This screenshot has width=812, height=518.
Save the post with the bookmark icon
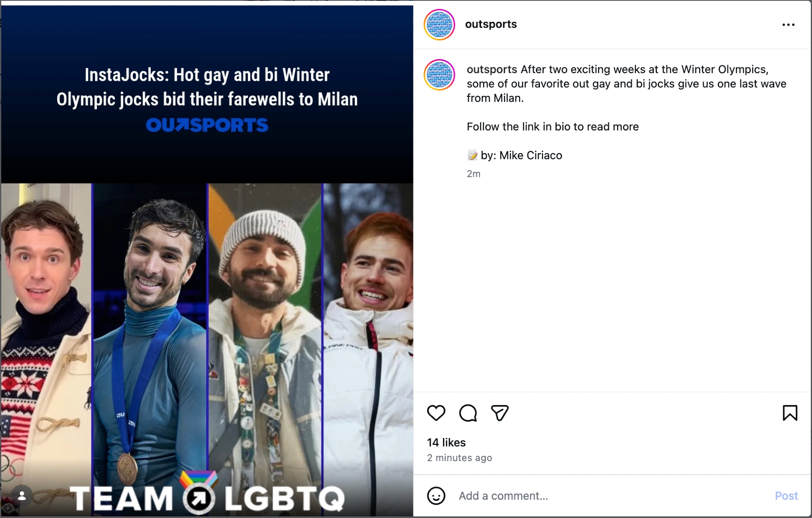pyautogui.click(x=790, y=413)
